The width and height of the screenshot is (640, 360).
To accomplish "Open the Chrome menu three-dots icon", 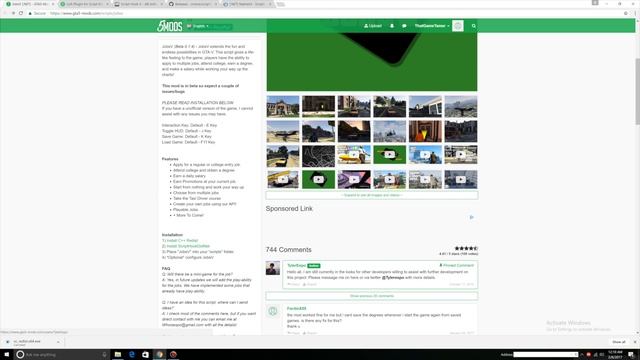I will (x=636, y=13).
